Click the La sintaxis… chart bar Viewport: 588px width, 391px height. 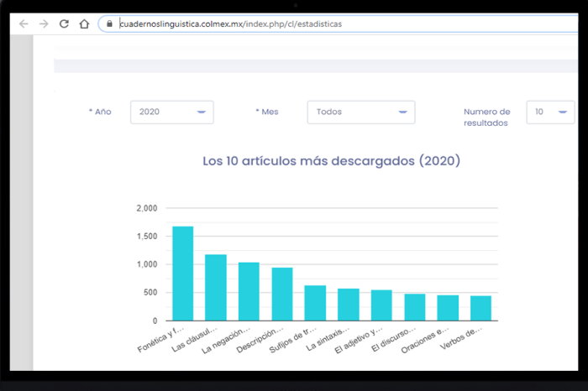point(349,305)
